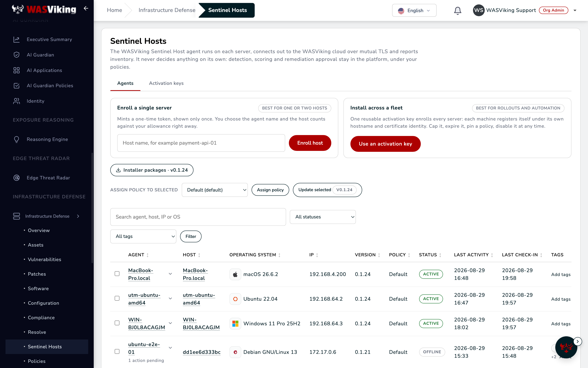Go to Infrastructure Defense breadcrumb
The image size is (588, 368).
167,10
